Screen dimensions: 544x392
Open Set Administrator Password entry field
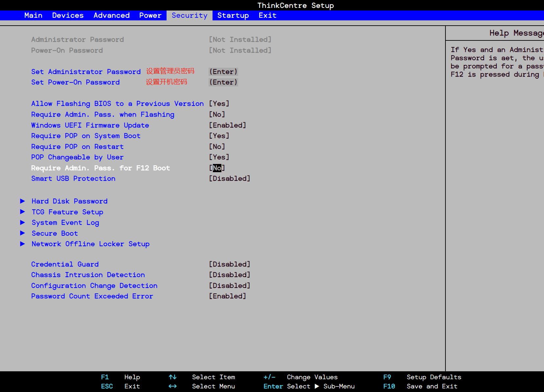coord(223,71)
